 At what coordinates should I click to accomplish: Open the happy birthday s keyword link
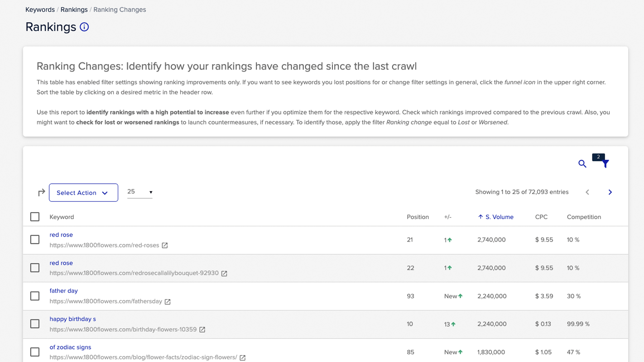[72, 319]
